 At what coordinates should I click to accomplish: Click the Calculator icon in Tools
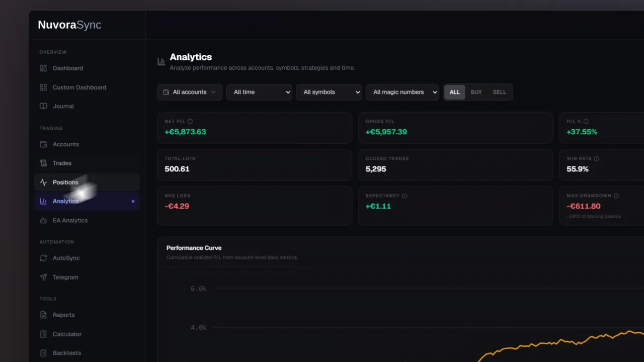[x=43, y=334]
